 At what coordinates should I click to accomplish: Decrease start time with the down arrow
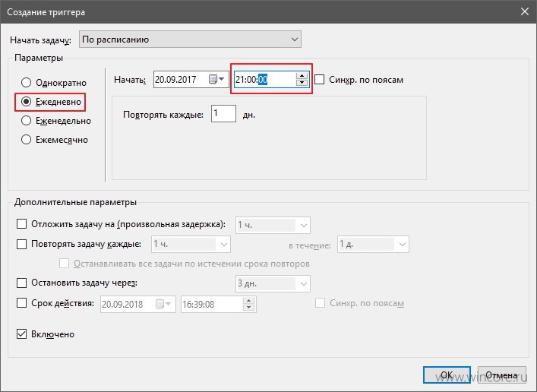click(x=302, y=83)
